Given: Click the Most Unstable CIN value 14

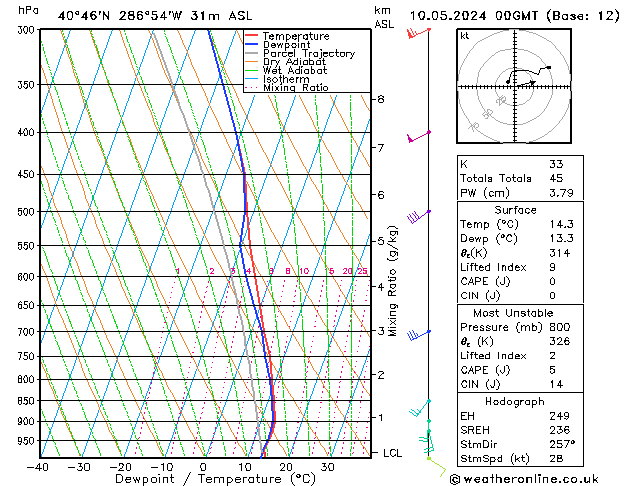Looking at the screenshot, I should coord(556,384).
